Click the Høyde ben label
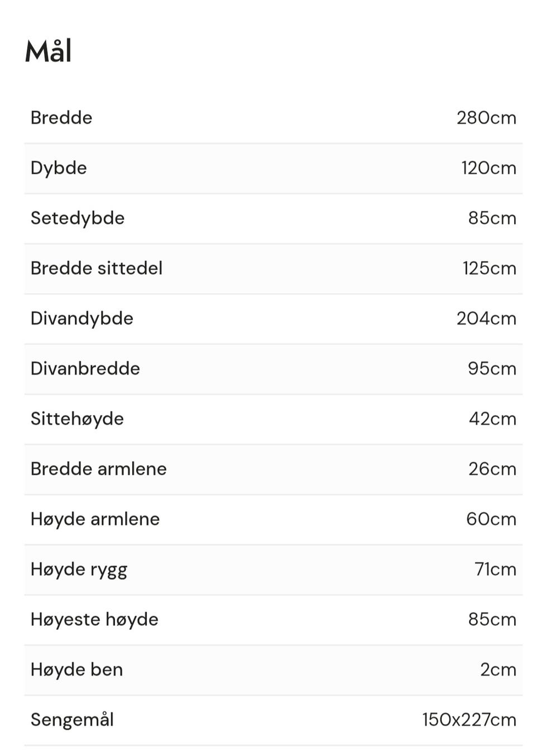The image size is (536, 756). tap(77, 669)
